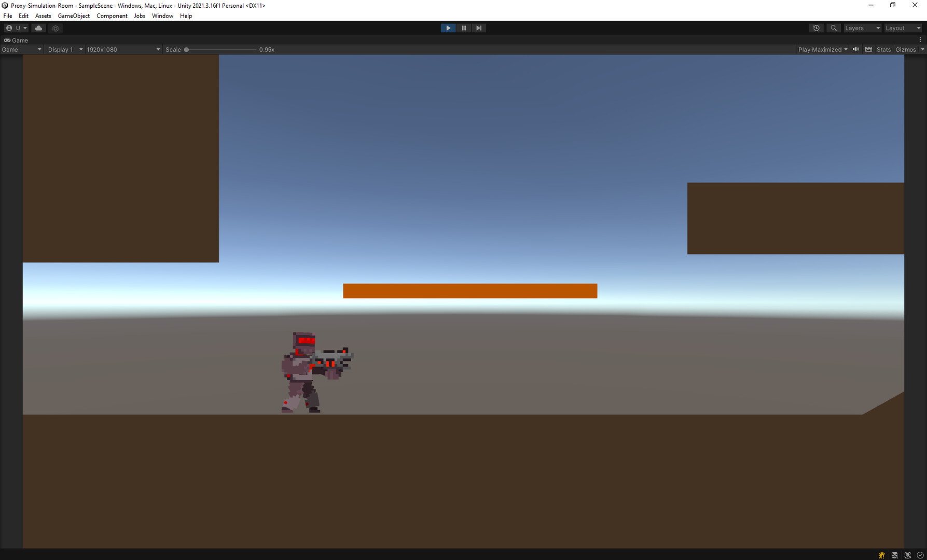Click the auto-refresh status icon near bottom right
This screenshot has height=560, width=927.
(x=907, y=555)
